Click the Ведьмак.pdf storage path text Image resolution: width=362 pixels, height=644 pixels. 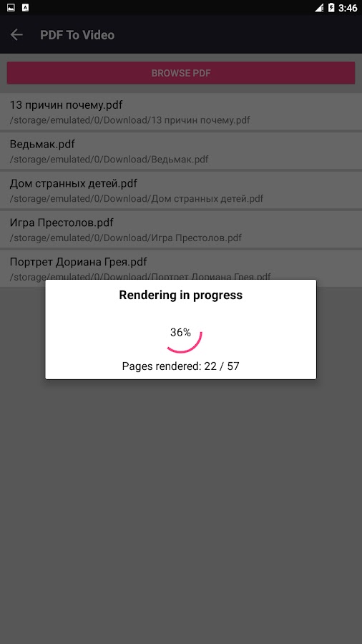click(109, 160)
